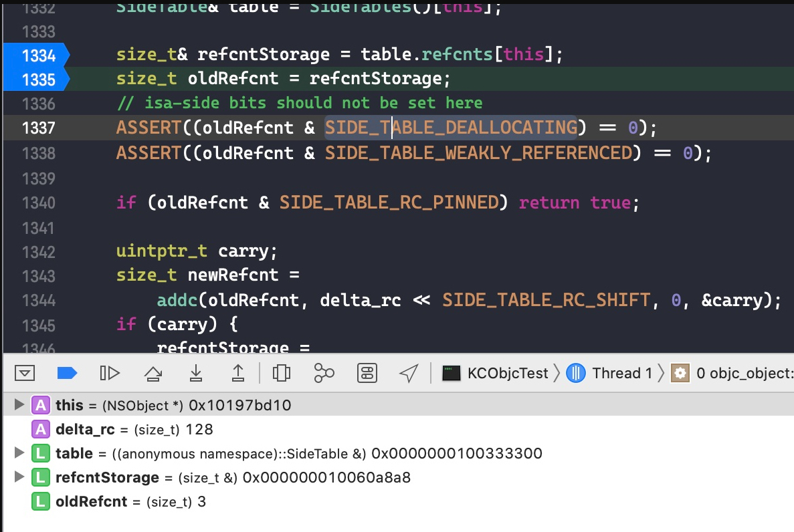Click SIDE_TABLE_RC_PINNED macro in code
The image size is (794, 532).
[389, 203]
